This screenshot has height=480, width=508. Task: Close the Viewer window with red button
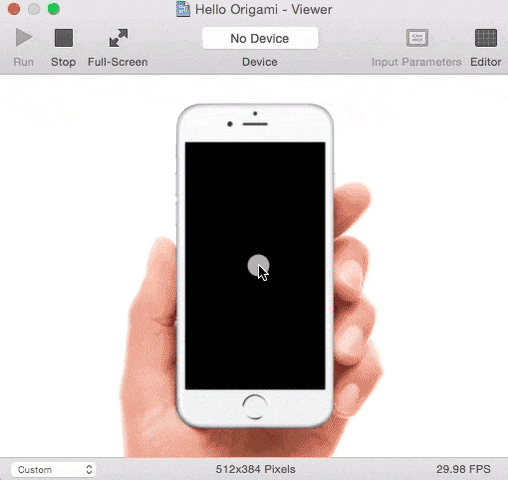[x=14, y=9]
